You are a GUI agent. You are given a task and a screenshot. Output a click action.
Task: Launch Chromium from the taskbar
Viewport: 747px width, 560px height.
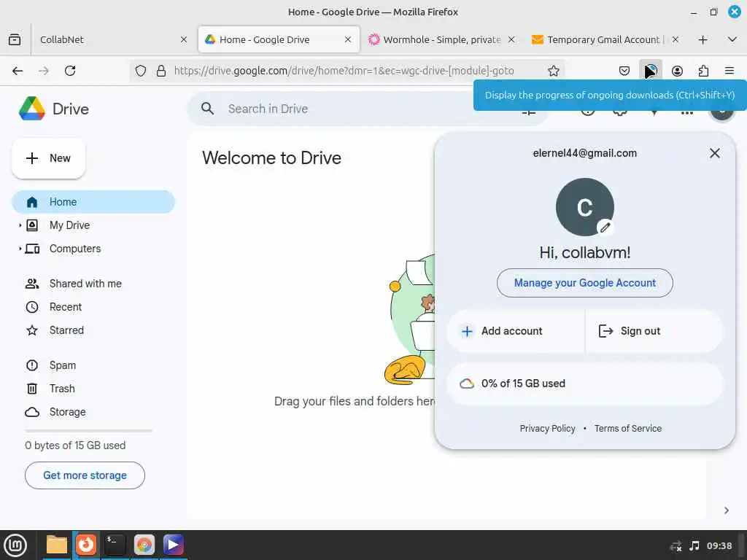144,545
